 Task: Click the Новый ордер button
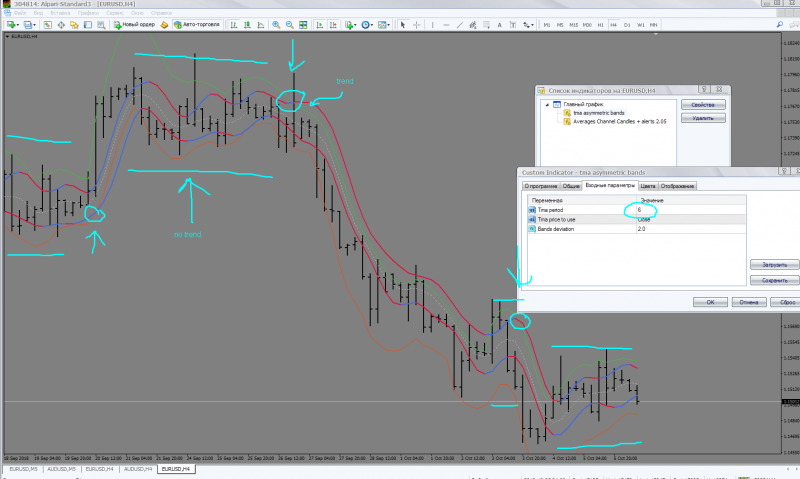(x=134, y=24)
